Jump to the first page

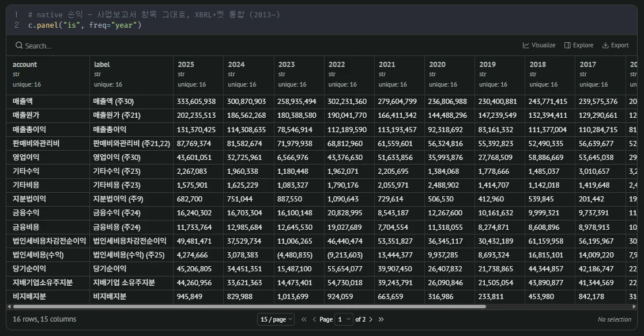pos(304,319)
